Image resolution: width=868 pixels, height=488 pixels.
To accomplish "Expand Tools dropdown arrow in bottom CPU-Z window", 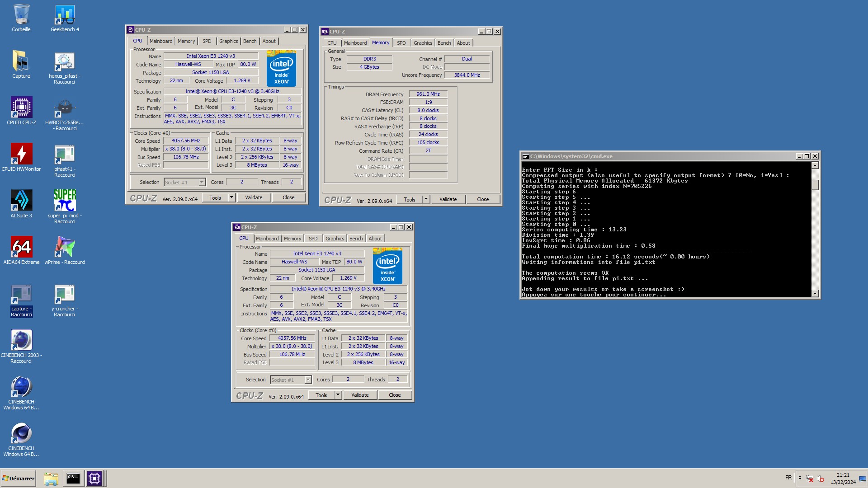I will (338, 395).
